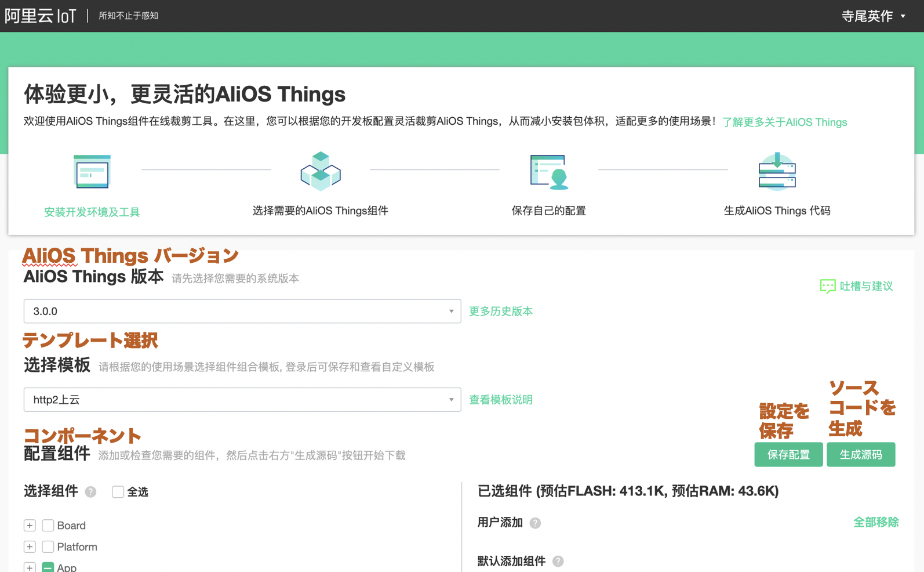Click the install development environment step icon
The image size is (924, 572).
(92, 171)
